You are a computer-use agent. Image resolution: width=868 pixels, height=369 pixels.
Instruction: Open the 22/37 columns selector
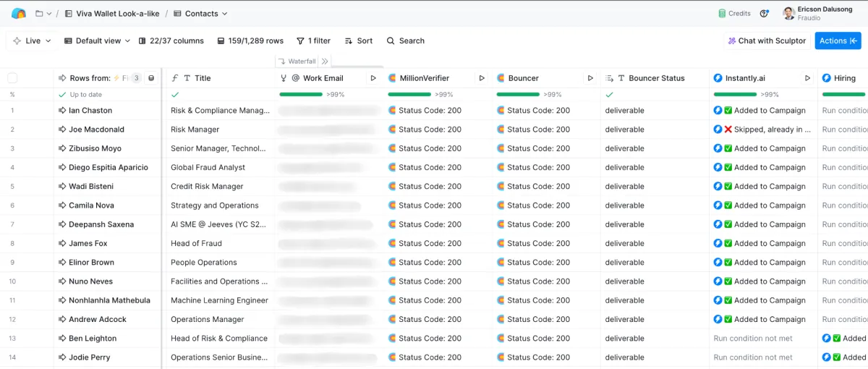pyautogui.click(x=171, y=41)
